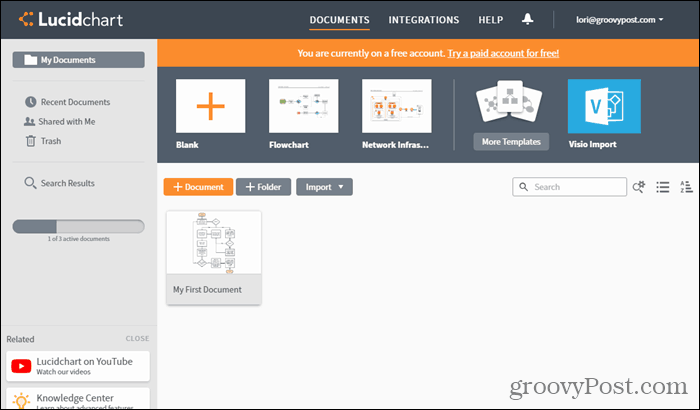700x410 pixels.
Task: Close the Related panel
Action: (138, 339)
